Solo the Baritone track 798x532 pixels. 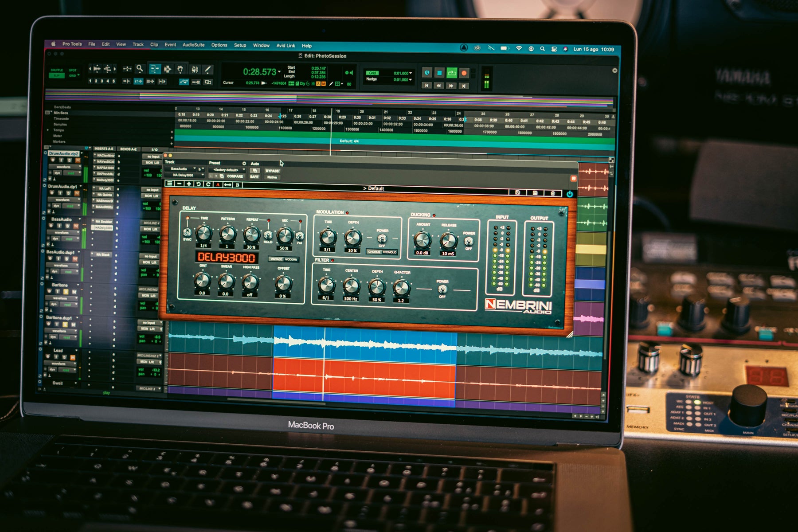[x=66, y=292]
